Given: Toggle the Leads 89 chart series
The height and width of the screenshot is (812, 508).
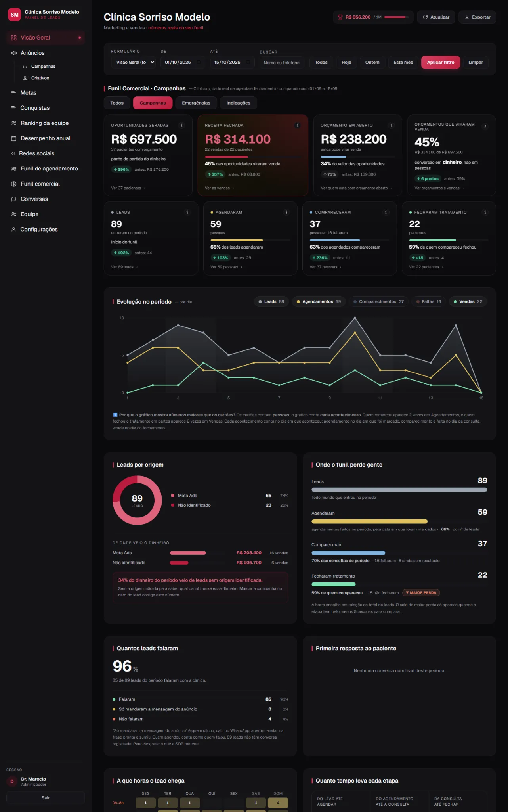Looking at the screenshot, I should tap(271, 302).
